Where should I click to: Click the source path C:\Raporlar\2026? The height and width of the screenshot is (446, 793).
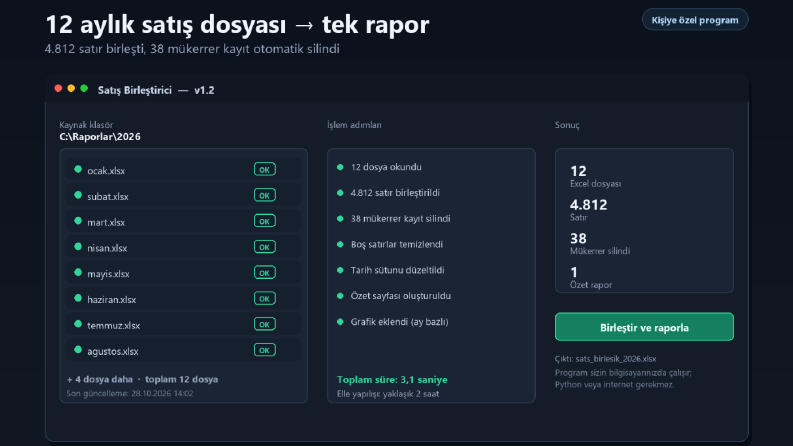tap(100, 137)
